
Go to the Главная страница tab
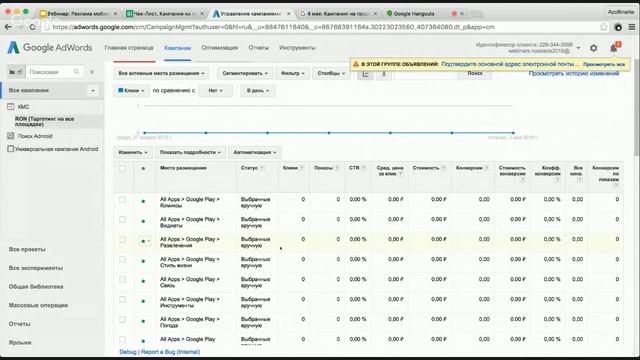pyautogui.click(x=129, y=48)
